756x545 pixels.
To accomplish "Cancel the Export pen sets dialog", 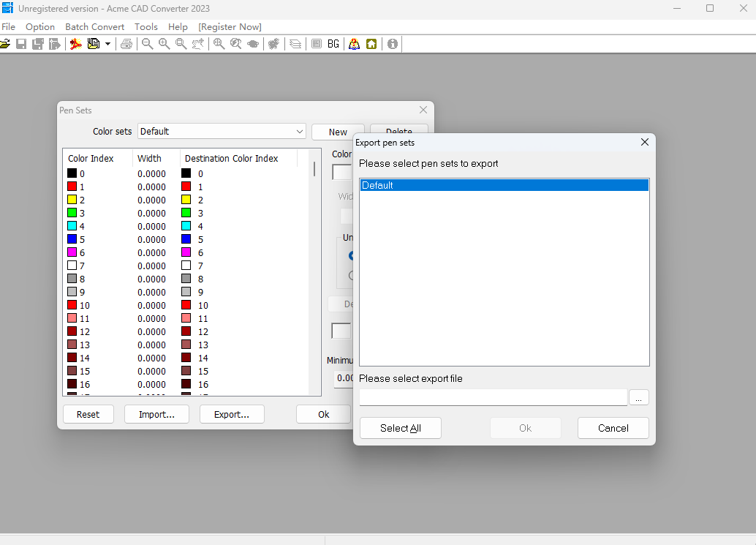I will tap(613, 428).
